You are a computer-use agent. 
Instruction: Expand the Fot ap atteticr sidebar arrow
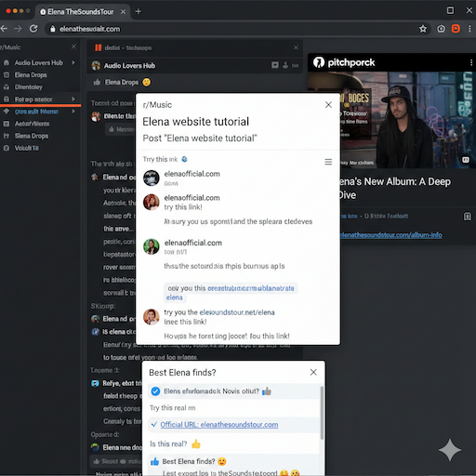(73, 99)
